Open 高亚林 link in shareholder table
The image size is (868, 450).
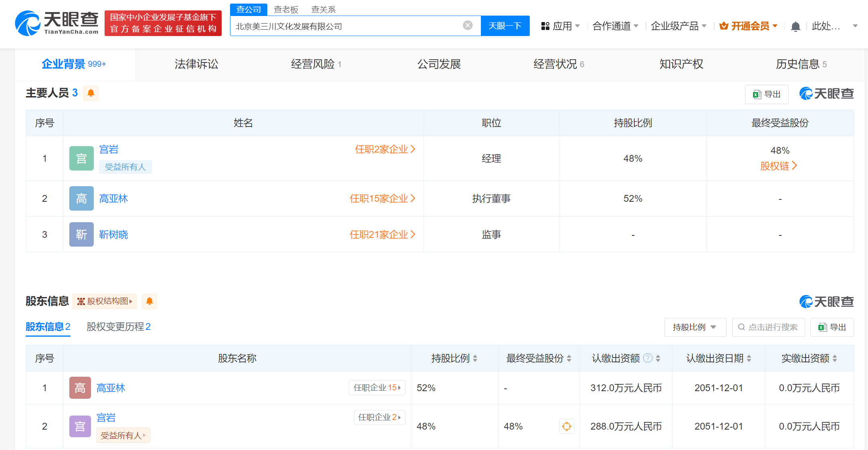point(111,388)
